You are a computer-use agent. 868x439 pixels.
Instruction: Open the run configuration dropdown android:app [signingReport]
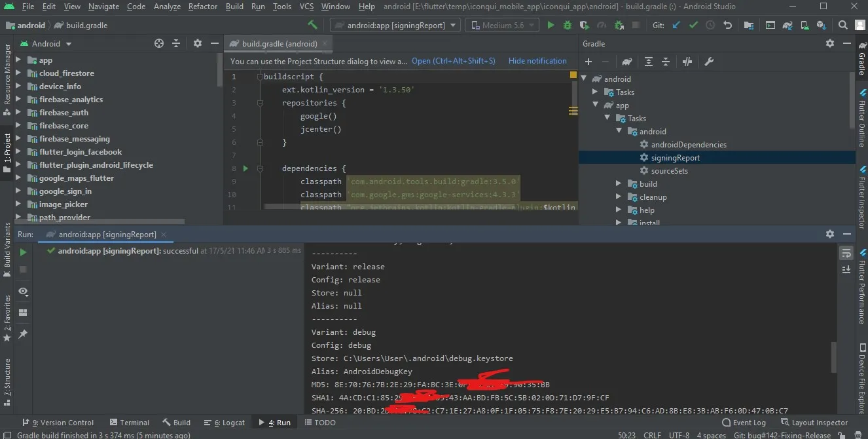397,25
